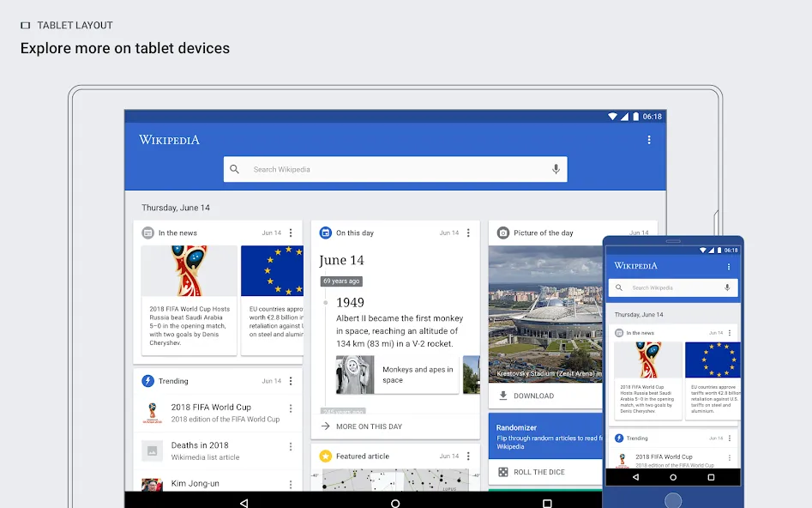This screenshot has width=812, height=508.
Task: Open the phone Trending card menu
Action: (730, 438)
